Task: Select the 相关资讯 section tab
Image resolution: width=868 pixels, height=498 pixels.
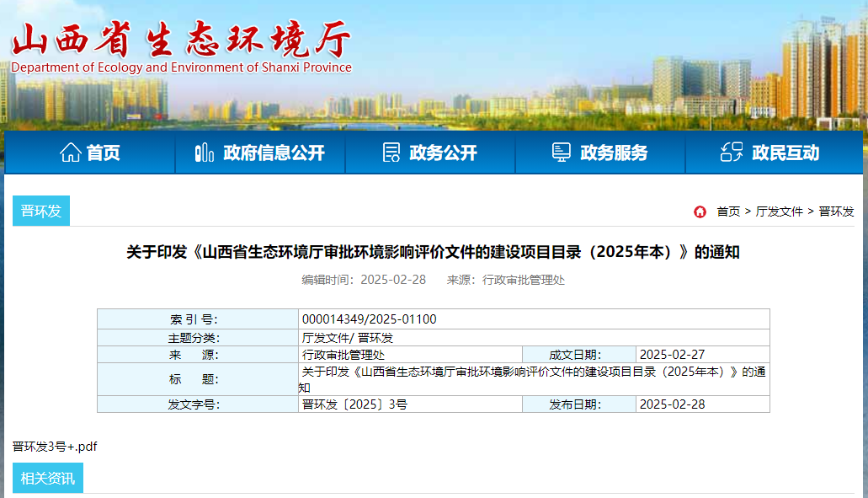Action: [48, 477]
